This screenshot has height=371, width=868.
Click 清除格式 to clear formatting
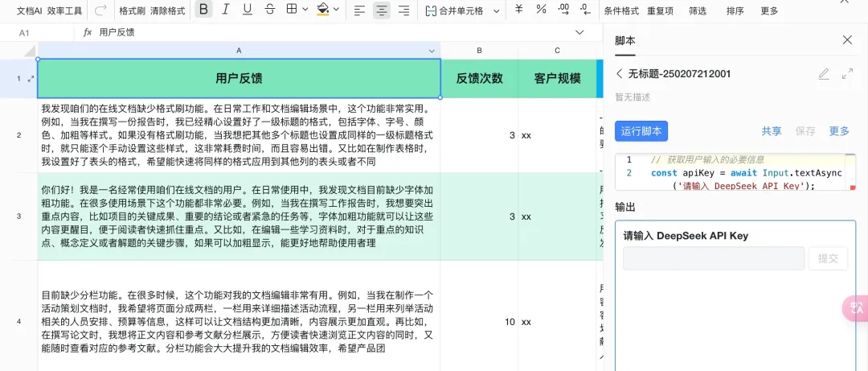pos(168,10)
